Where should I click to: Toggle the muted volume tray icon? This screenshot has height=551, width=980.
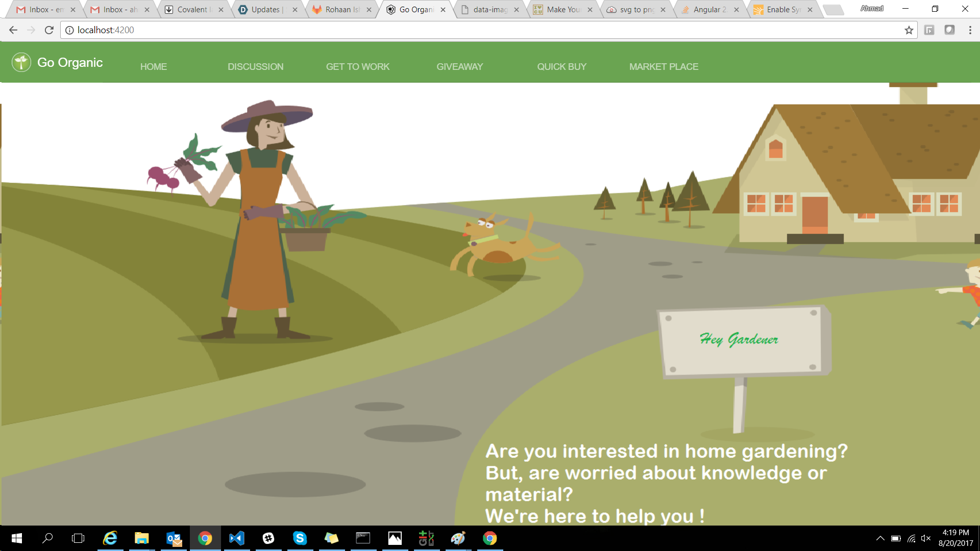pos(926,538)
